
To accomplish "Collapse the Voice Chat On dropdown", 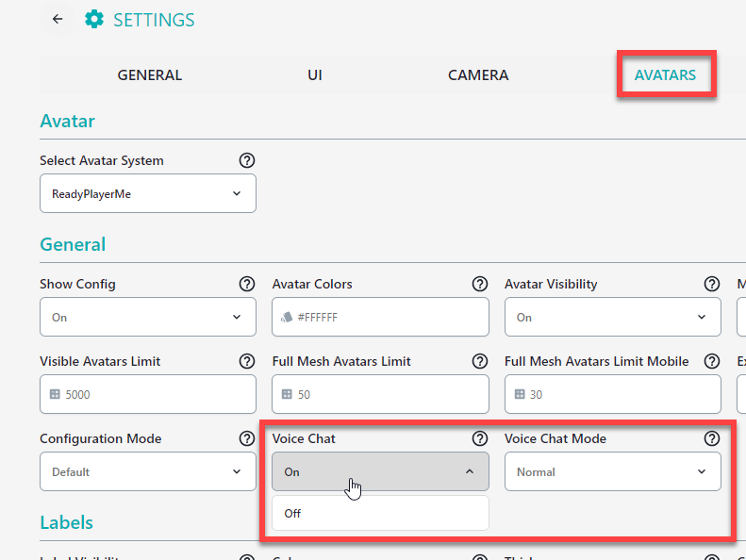I will pyautogui.click(x=380, y=471).
